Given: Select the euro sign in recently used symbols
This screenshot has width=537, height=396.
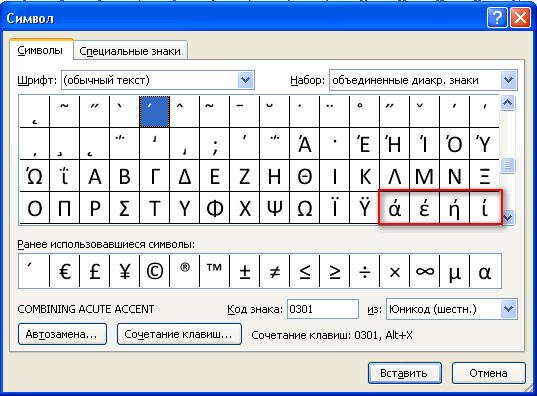Looking at the screenshot, I should pyautogui.click(x=65, y=271).
